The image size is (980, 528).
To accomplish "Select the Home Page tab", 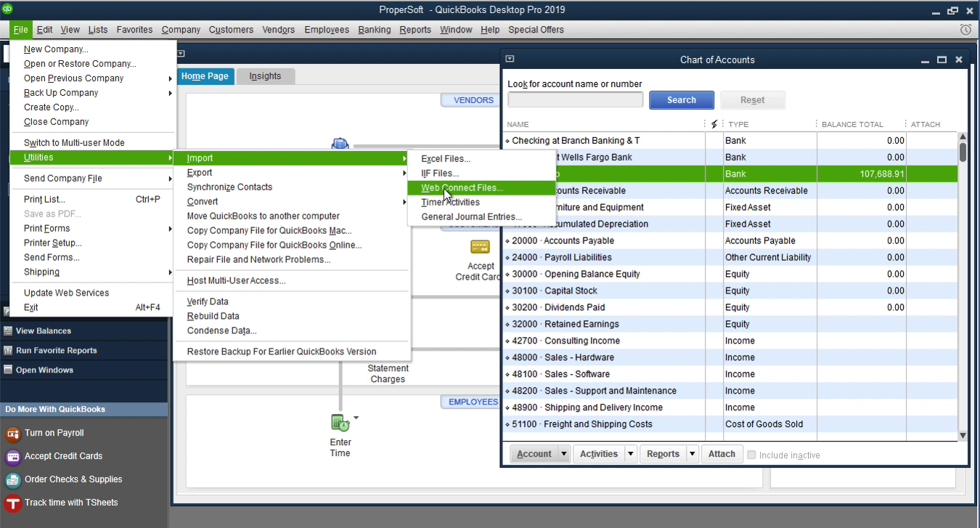I will pyautogui.click(x=205, y=76).
